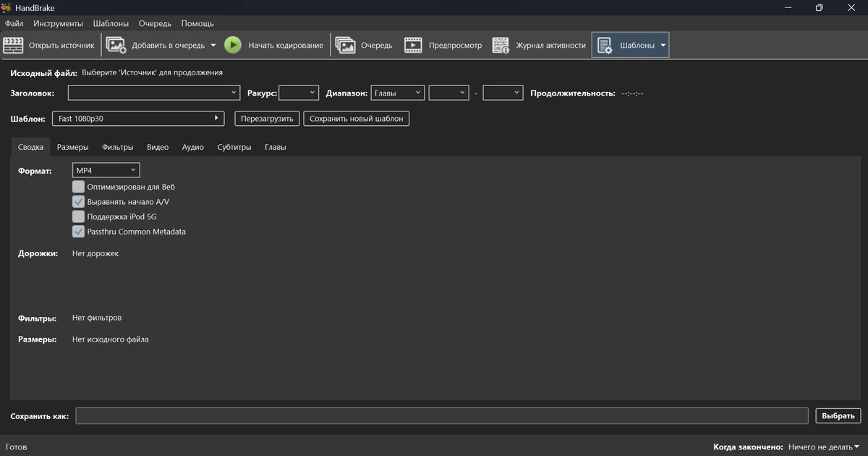868x456 pixels.
Task: Click the Presets document-gear icon
Action: (x=605, y=46)
